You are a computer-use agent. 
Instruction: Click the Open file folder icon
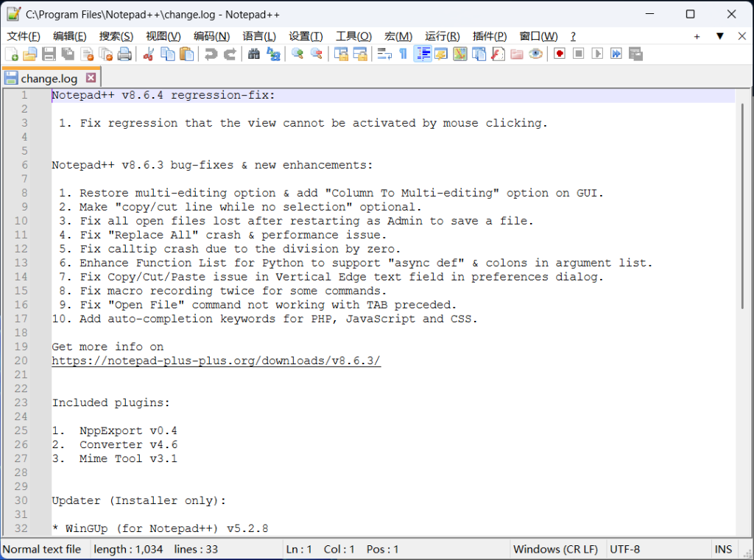[x=30, y=54]
